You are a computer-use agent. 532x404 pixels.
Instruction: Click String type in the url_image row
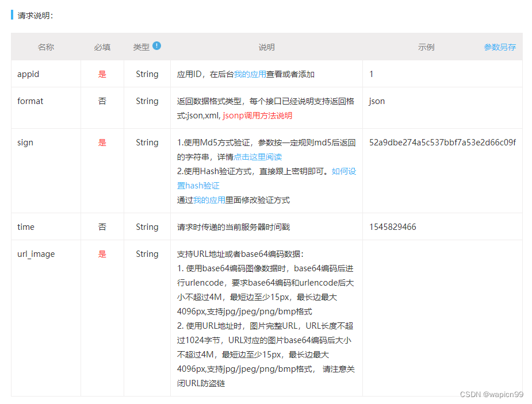click(147, 254)
